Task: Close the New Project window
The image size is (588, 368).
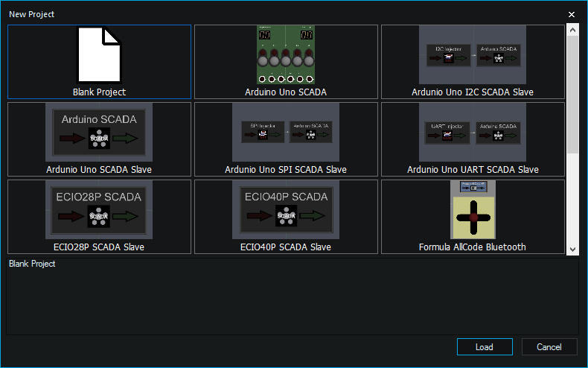Action: click(572, 14)
